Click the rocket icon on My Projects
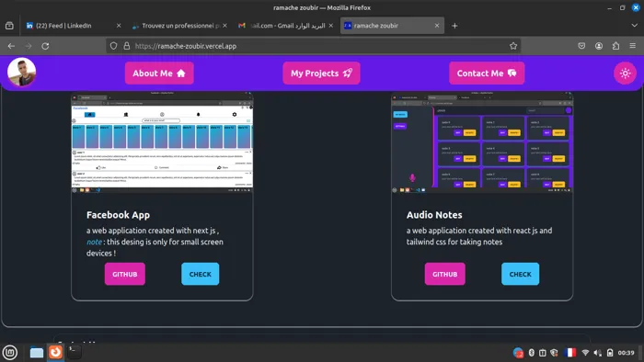644x362 pixels. 348,73
